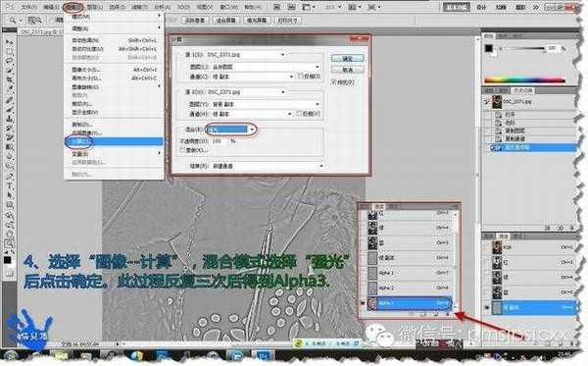The width and height of the screenshot is (588, 366).
Task: Select the Eyedropper tool
Action: coord(9,89)
